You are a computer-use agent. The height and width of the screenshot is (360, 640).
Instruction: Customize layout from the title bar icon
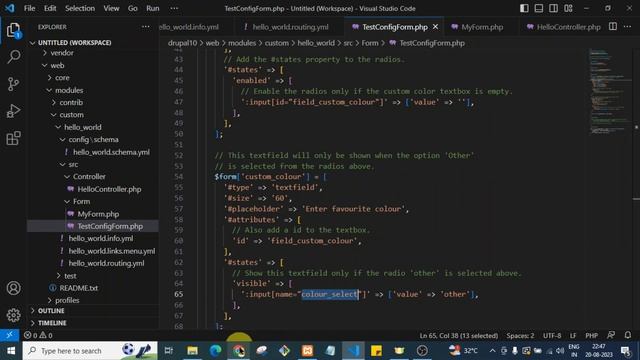(568, 8)
